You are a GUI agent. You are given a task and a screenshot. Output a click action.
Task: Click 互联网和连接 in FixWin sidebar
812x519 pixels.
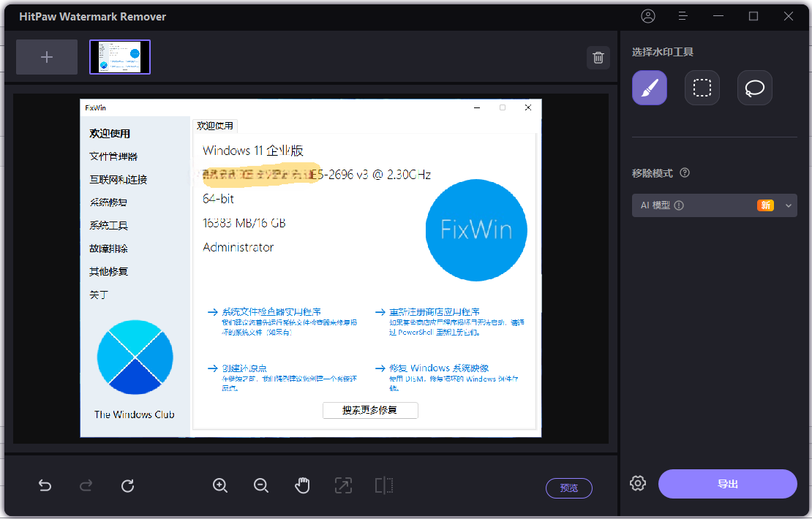pos(118,180)
